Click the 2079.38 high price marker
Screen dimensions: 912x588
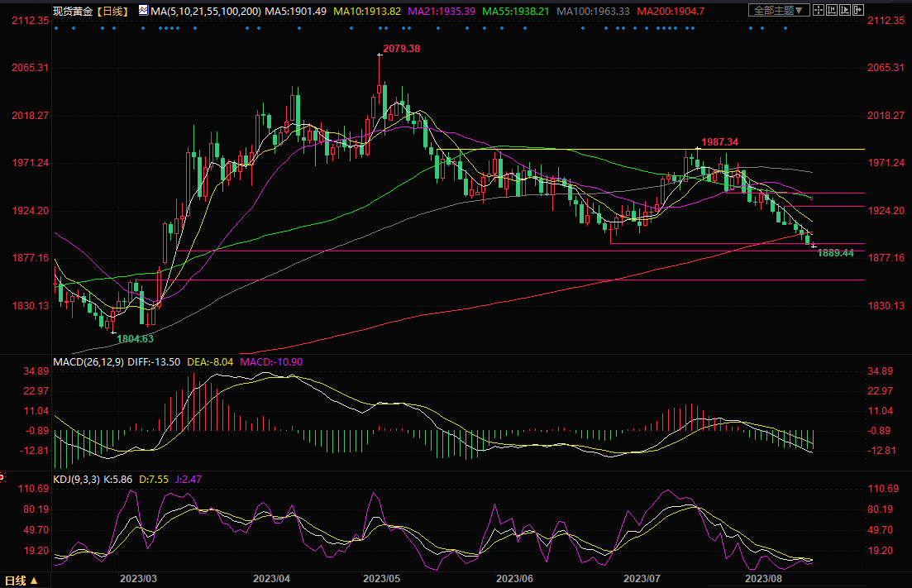[401, 49]
